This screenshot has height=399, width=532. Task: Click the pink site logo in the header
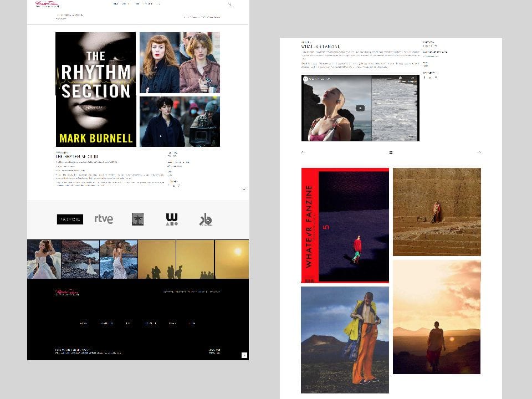pyautogui.click(x=47, y=4)
